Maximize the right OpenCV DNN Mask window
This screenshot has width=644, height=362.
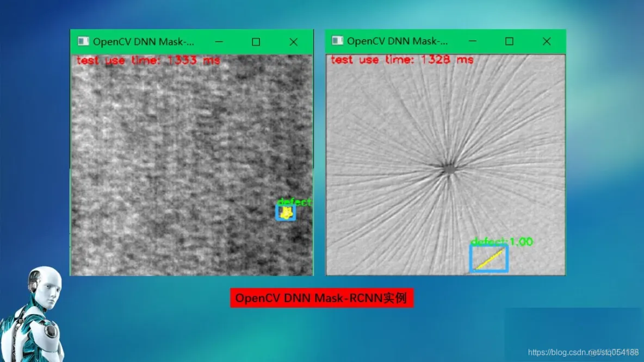click(509, 41)
